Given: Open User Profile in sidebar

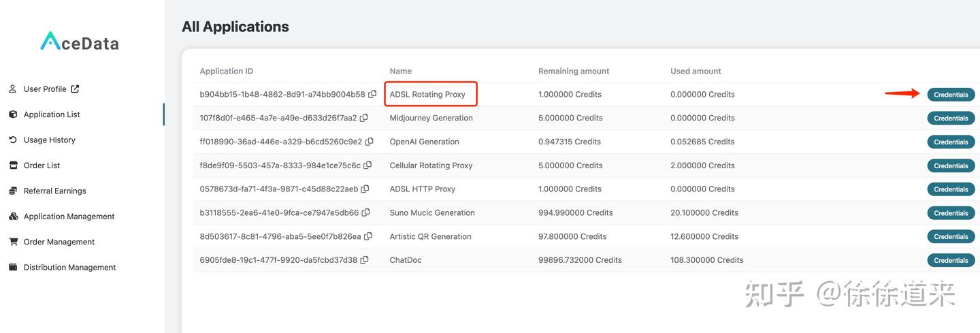Looking at the screenshot, I should point(45,89).
